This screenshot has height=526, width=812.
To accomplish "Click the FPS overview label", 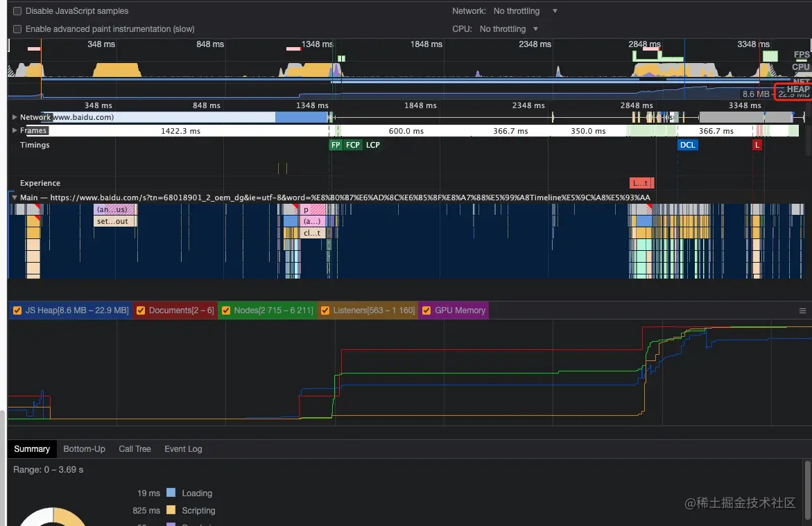I will tap(802, 54).
